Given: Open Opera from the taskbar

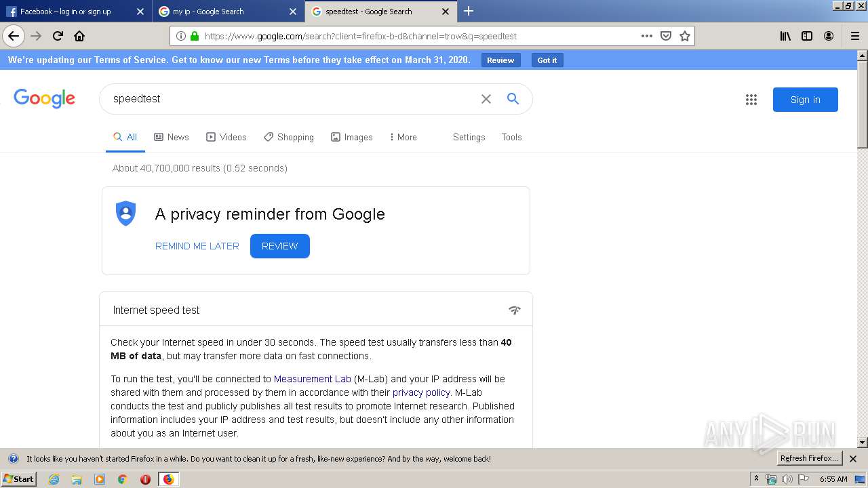Looking at the screenshot, I should coord(145,479).
